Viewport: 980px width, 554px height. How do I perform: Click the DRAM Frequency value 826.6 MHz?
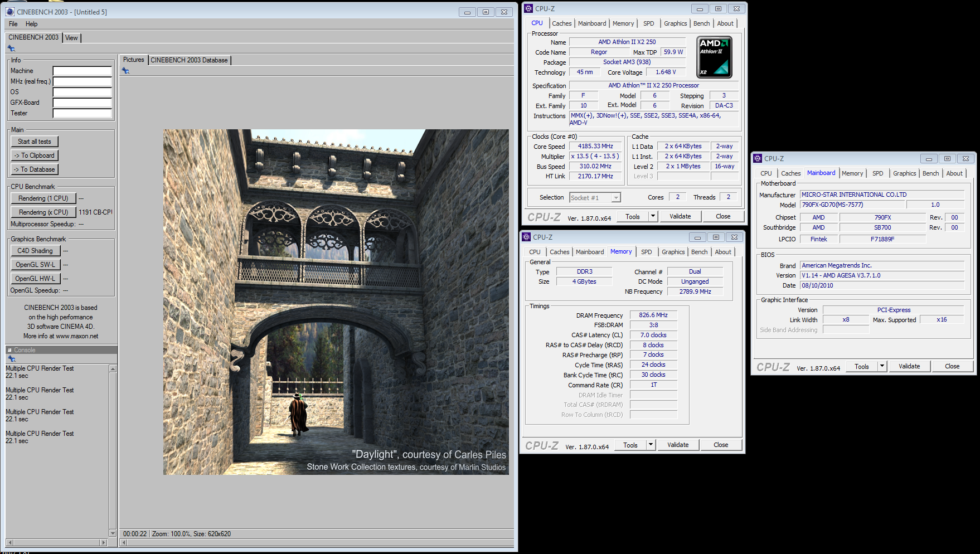tap(653, 315)
